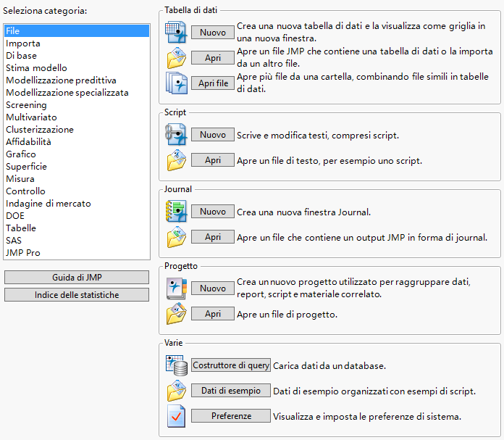The height and width of the screenshot is (440, 504).
Task: Click the Preferenze checkmark document icon
Action: [176, 416]
